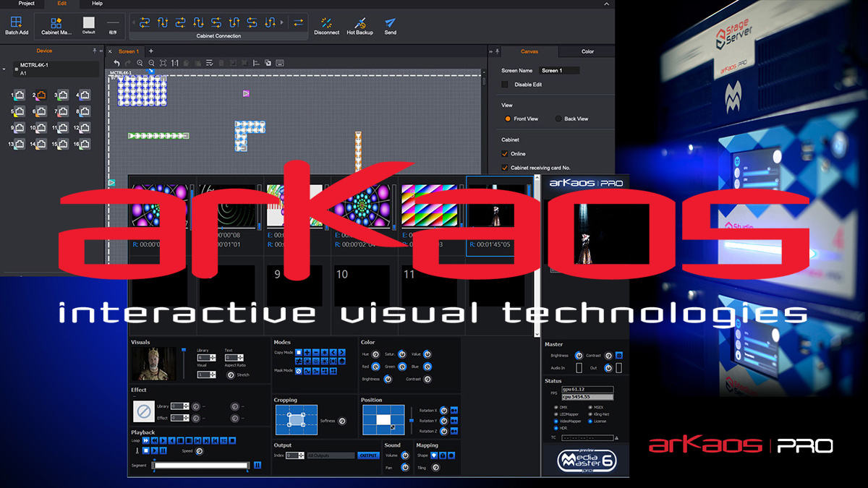Switch to the Canvas tab
Image resolution: width=868 pixels, height=488 pixels.
coord(529,51)
